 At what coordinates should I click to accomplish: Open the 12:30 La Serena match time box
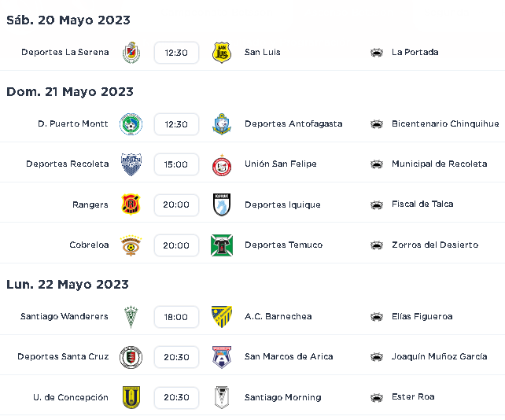coord(176,53)
